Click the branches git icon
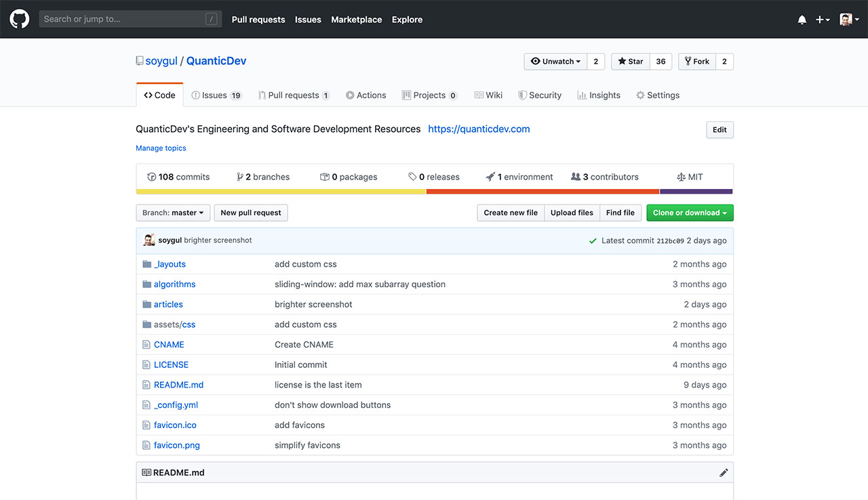 pos(240,177)
